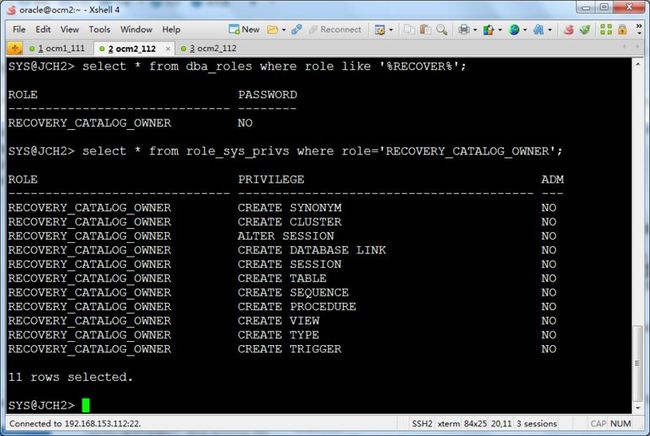Expand the Print dropdown arrow

coord(475,30)
